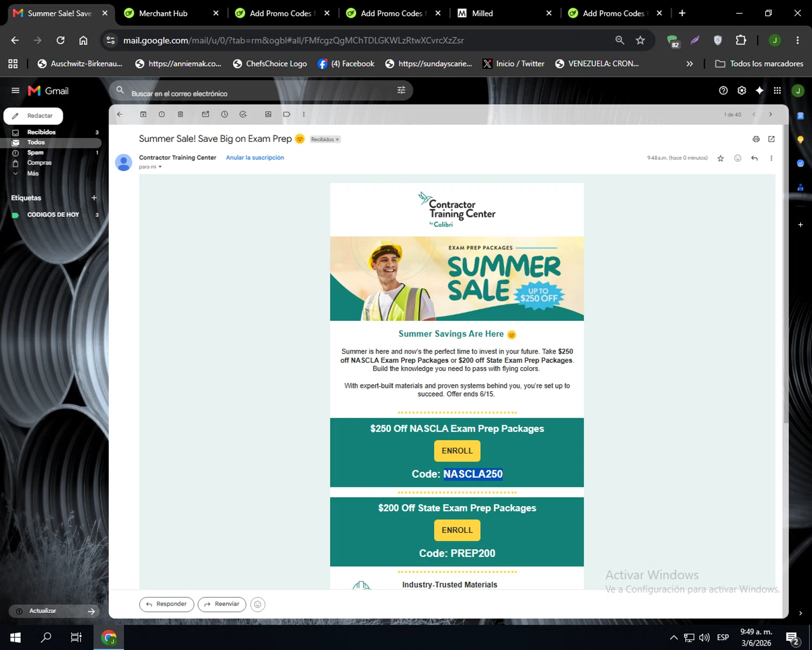Print the email
The image size is (812, 650).
[x=756, y=139]
